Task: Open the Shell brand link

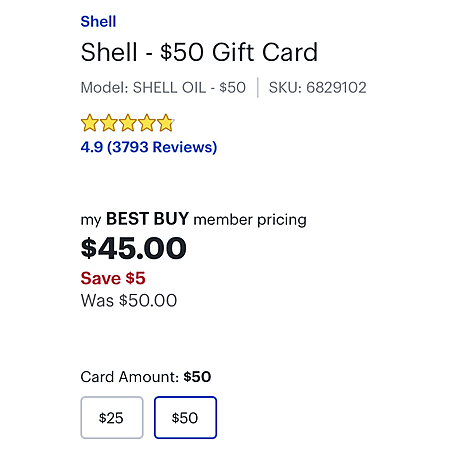Action: tap(98, 22)
